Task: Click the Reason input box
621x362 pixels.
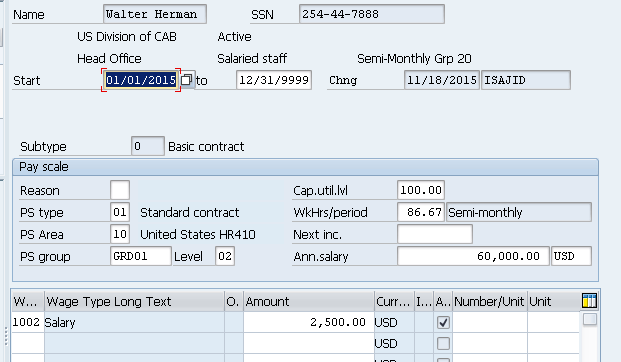Action: click(120, 190)
